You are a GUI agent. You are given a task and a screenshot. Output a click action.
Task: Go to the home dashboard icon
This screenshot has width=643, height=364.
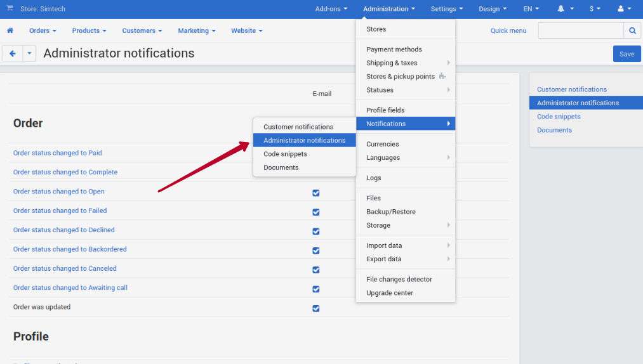[10, 30]
